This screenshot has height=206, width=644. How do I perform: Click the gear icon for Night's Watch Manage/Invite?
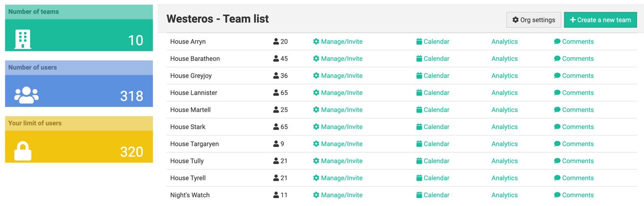tap(316, 195)
